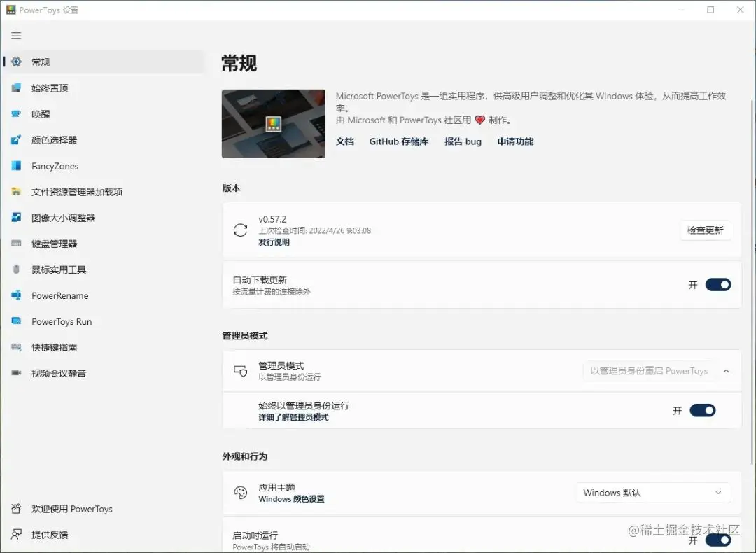Click the PowerRename icon in sidebar
The image size is (756, 553).
coord(16,295)
